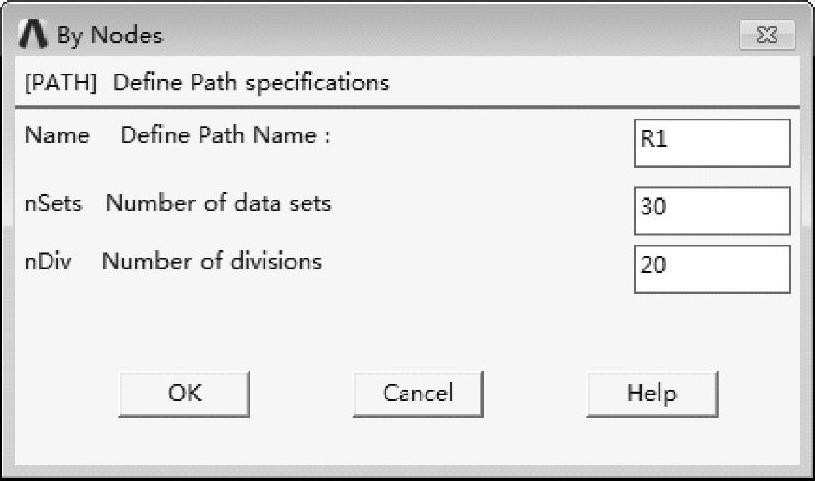This screenshot has width=815, height=481.
Task: Click empty title bar area beside By Nodes
Action: [450, 37]
